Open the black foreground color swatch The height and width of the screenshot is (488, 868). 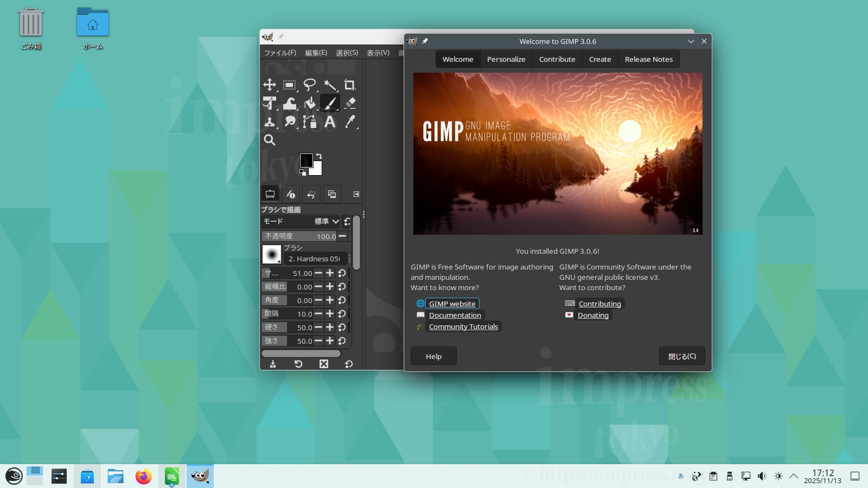pyautogui.click(x=305, y=159)
